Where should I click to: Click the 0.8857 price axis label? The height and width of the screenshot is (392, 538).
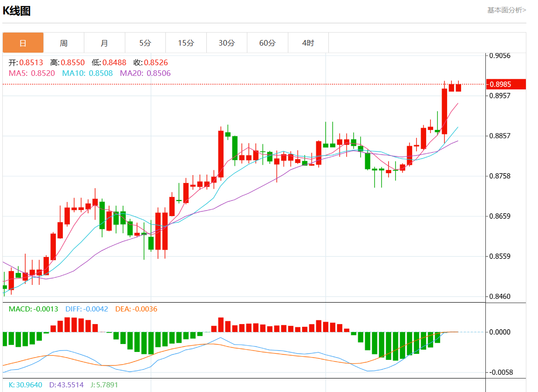click(500, 136)
